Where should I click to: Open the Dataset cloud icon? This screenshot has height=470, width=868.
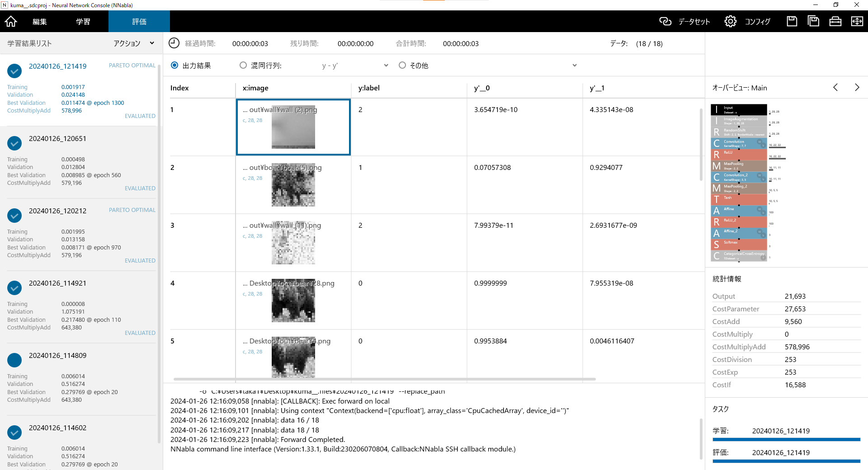click(x=665, y=21)
